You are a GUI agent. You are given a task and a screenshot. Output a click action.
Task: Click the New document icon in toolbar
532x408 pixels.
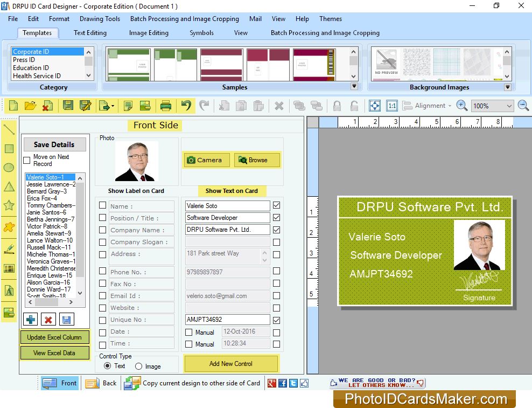click(13, 106)
